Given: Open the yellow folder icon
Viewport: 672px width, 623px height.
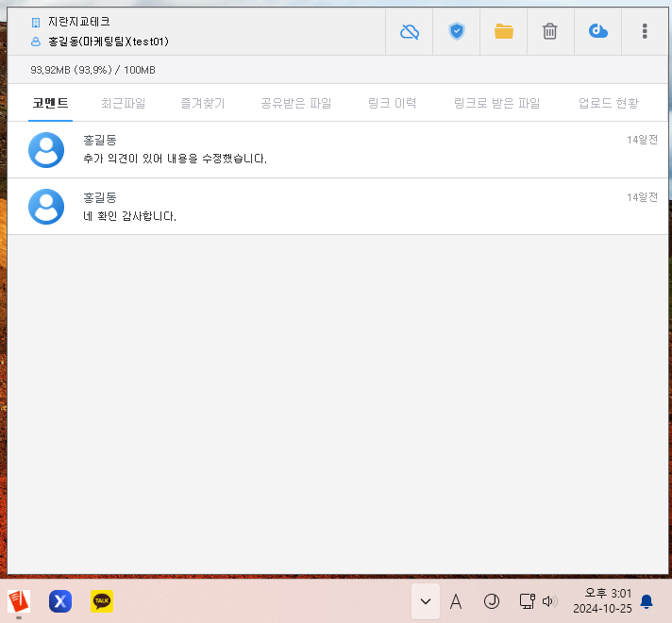Looking at the screenshot, I should 504,31.
